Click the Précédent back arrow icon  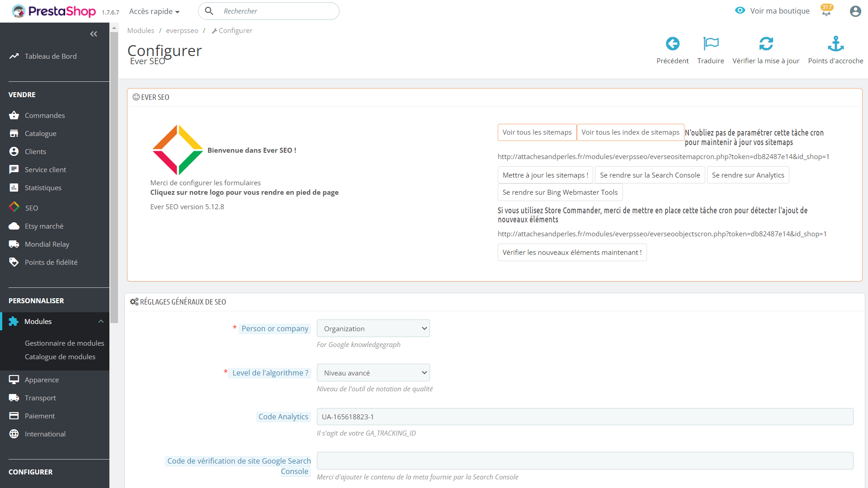click(672, 44)
